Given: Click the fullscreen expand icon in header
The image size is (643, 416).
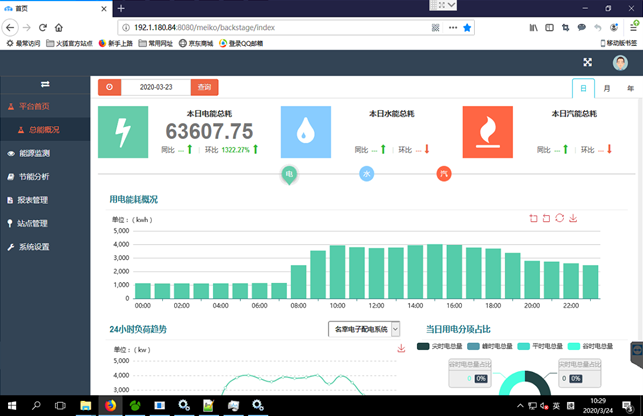Looking at the screenshot, I should pos(588,62).
